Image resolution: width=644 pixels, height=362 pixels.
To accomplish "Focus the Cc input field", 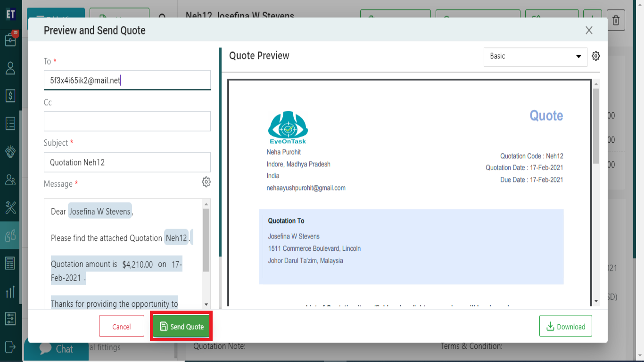I will click(127, 121).
